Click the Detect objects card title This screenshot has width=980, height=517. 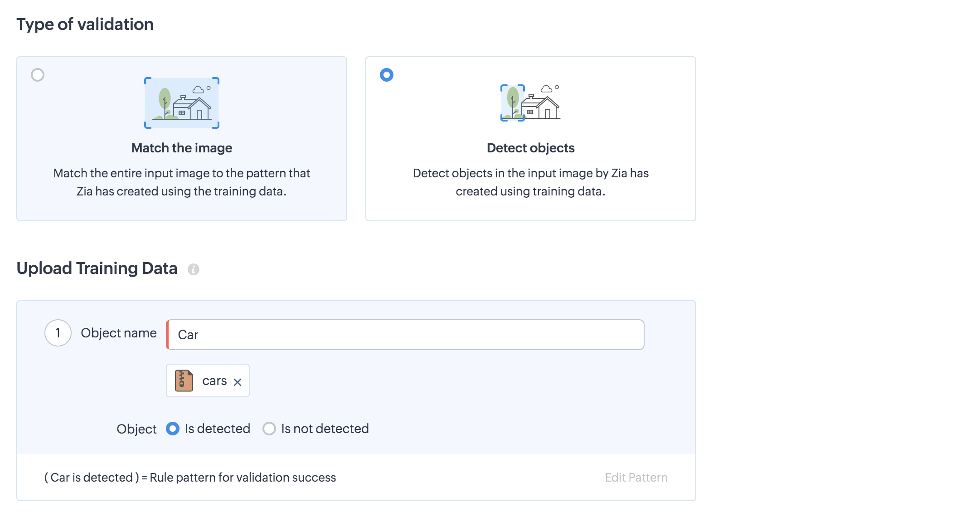coord(530,148)
